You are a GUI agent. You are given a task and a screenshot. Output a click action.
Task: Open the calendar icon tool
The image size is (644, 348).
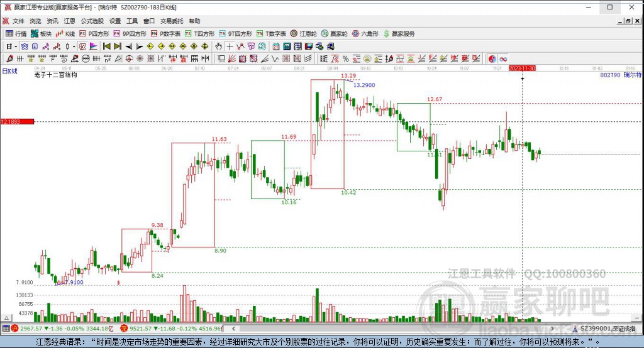(x=276, y=46)
